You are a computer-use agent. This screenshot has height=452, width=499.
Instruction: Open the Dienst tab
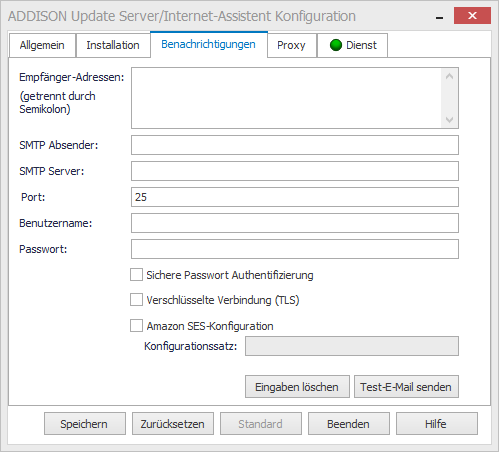tap(353, 45)
